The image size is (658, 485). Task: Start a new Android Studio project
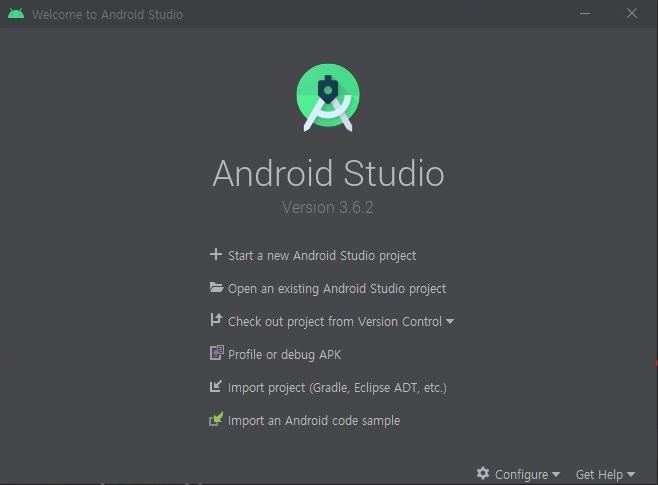322,256
